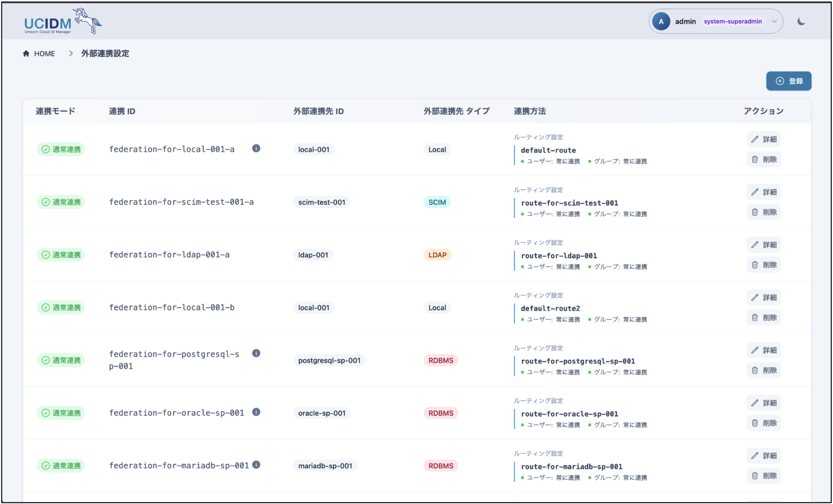Open 詳細 for federation-for-ldap-001-a

(x=763, y=245)
